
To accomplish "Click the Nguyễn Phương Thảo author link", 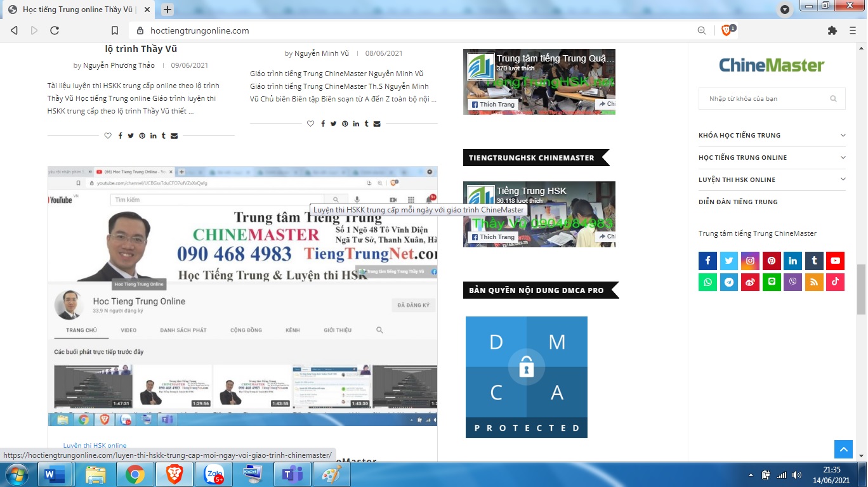I will pyautogui.click(x=119, y=65).
